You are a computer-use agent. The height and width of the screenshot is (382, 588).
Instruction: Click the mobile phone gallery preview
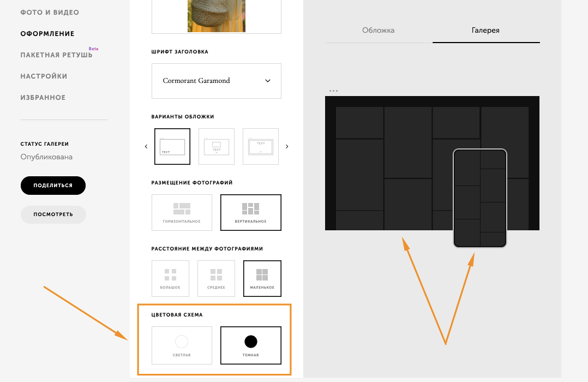point(480,198)
